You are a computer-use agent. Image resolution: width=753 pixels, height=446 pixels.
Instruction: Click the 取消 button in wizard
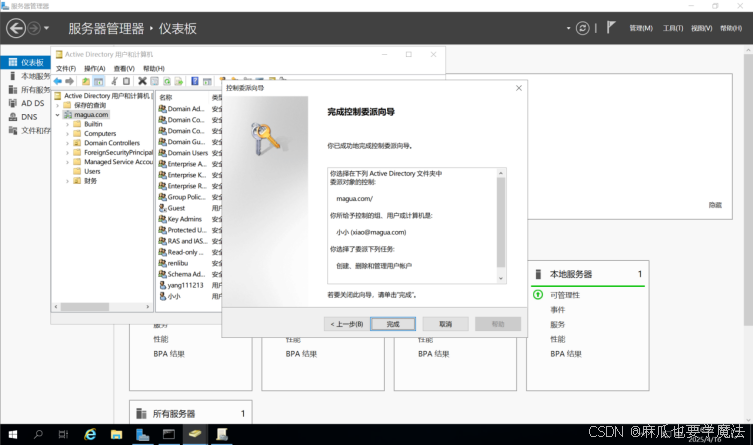445,324
